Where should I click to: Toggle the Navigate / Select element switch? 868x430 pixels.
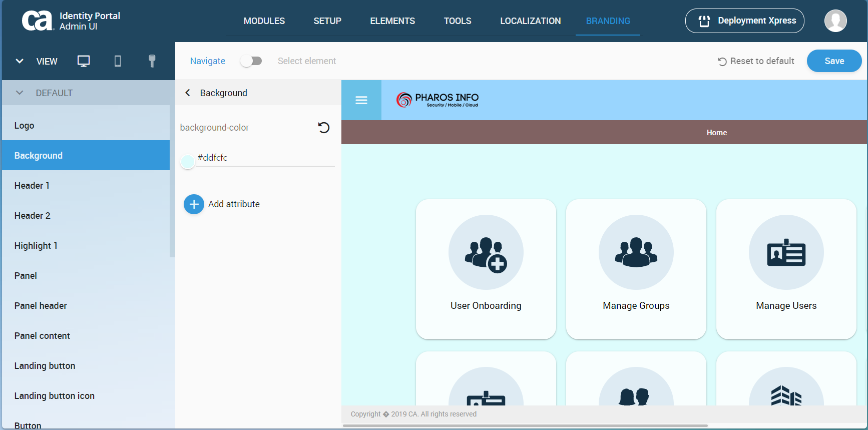(x=251, y=61)
